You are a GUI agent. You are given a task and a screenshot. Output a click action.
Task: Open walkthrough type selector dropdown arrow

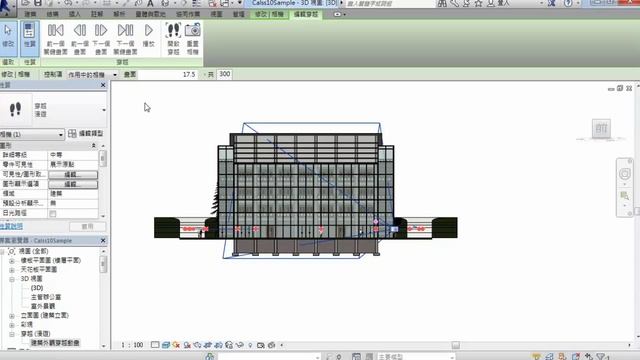tap(104, 110)
